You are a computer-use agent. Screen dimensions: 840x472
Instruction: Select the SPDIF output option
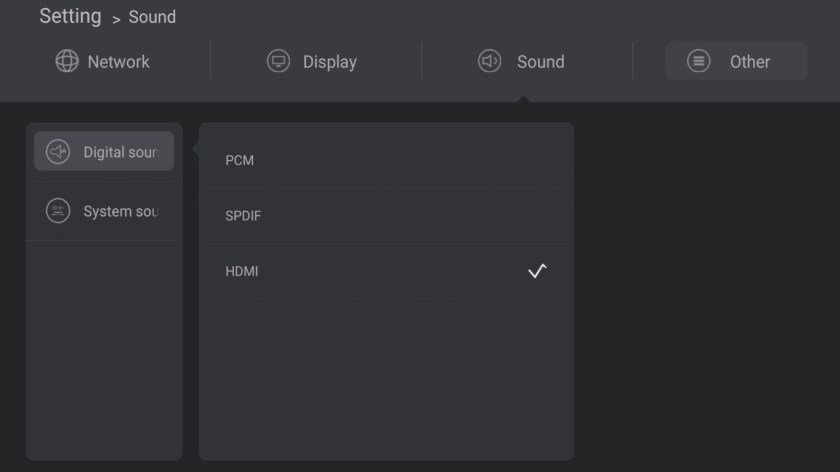[386, 215]
